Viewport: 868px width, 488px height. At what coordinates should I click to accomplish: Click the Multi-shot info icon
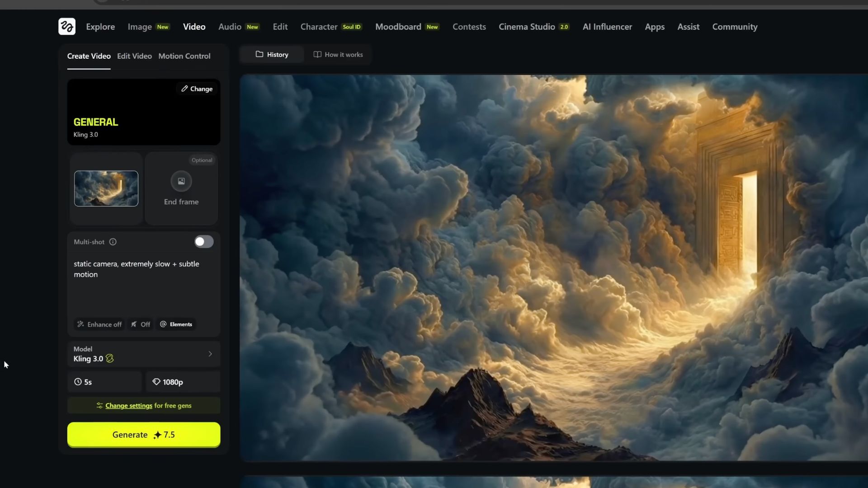(113, 242)
